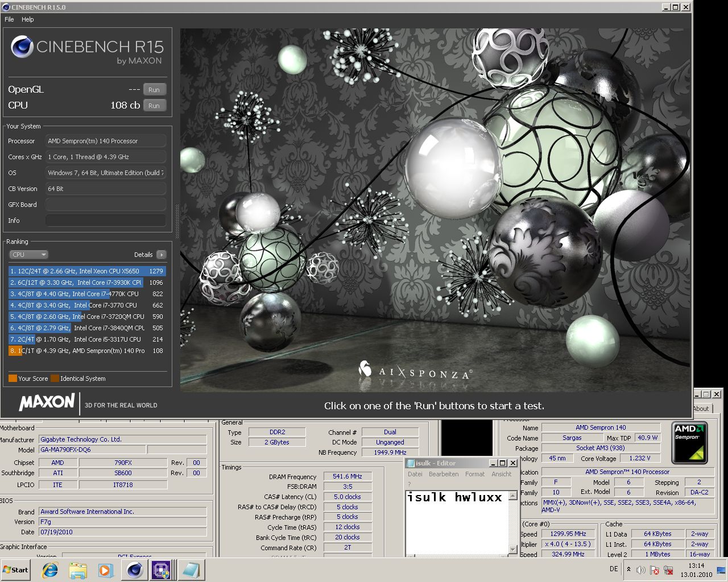
Task: Click the AIXSPONZA logo in render
Action: (x=415, y=371)
